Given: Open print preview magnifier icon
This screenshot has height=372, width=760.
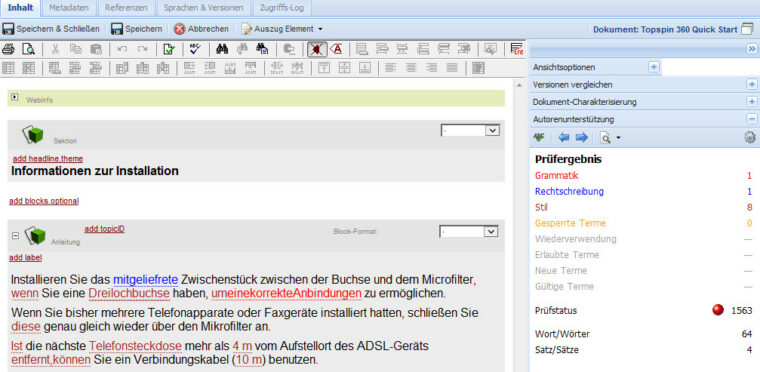Looking at the screenshot, I should pyautogui.click(x=29, y=49).
